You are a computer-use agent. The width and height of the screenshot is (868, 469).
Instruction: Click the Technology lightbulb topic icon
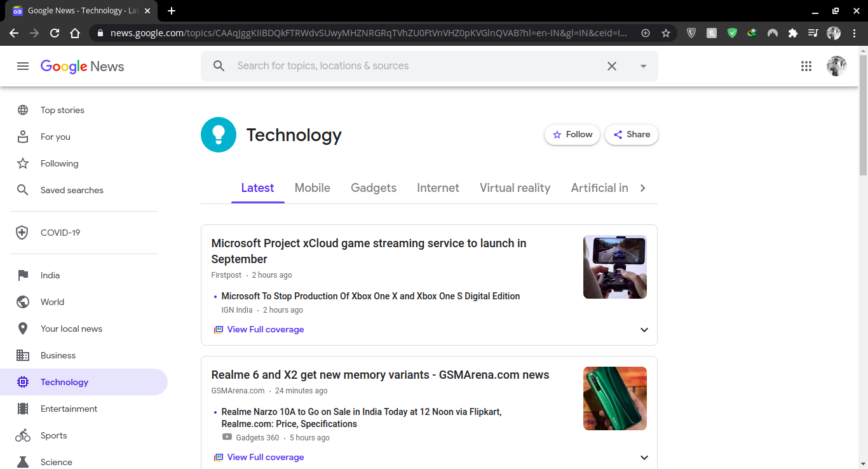[x=219, y=135]
